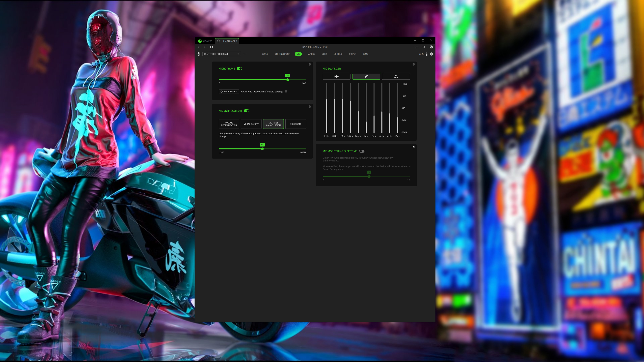Click the microphone volume slider handle
This screenshot has width=644, height=362.
(x=288, y=80)
